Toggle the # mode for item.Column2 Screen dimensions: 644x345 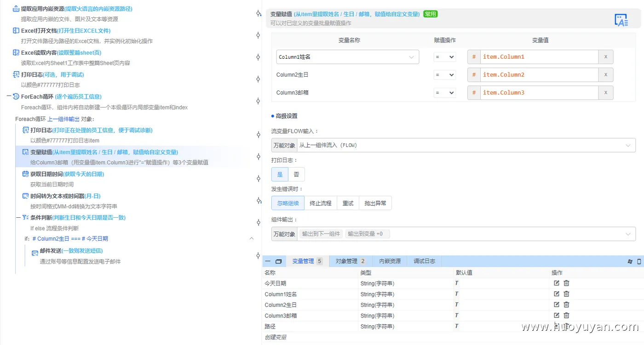point(474,75)
